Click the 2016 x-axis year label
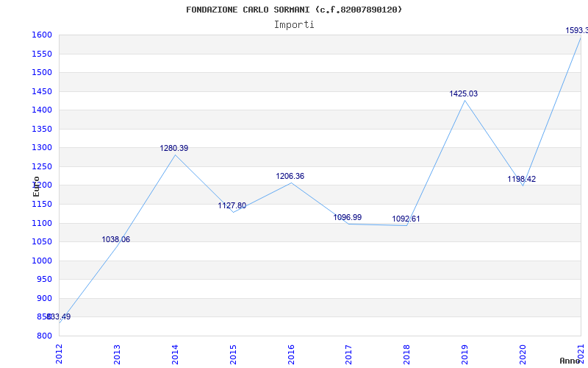Image resolution: width=588 pixels, height=368 pixels. 291,354
